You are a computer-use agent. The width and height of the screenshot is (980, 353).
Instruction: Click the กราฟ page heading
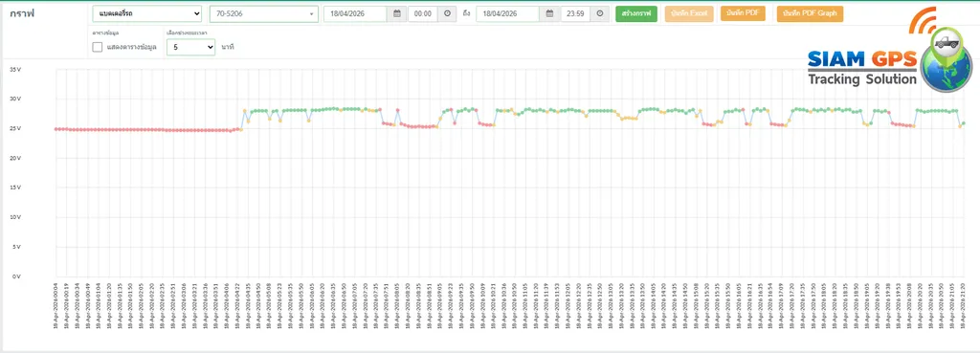point(22,13)
